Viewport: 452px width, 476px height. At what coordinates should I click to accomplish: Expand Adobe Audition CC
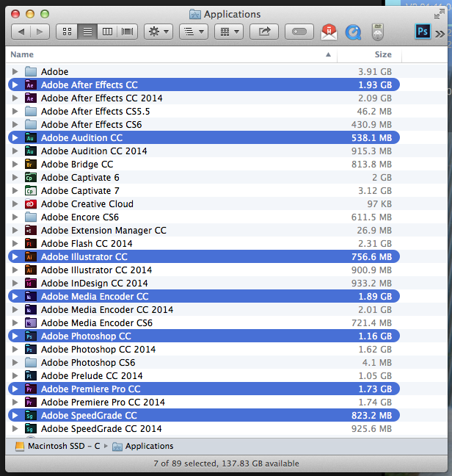[x=15, y=138]
